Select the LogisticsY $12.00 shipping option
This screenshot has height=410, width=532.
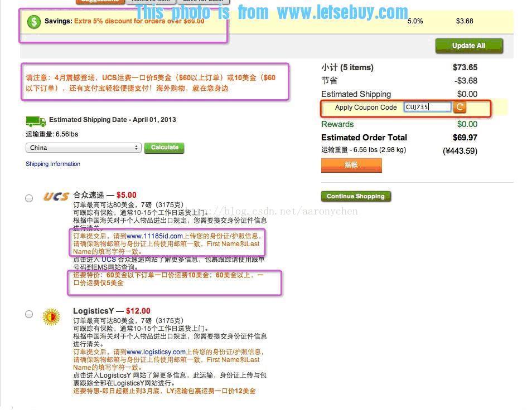point(29,314)
